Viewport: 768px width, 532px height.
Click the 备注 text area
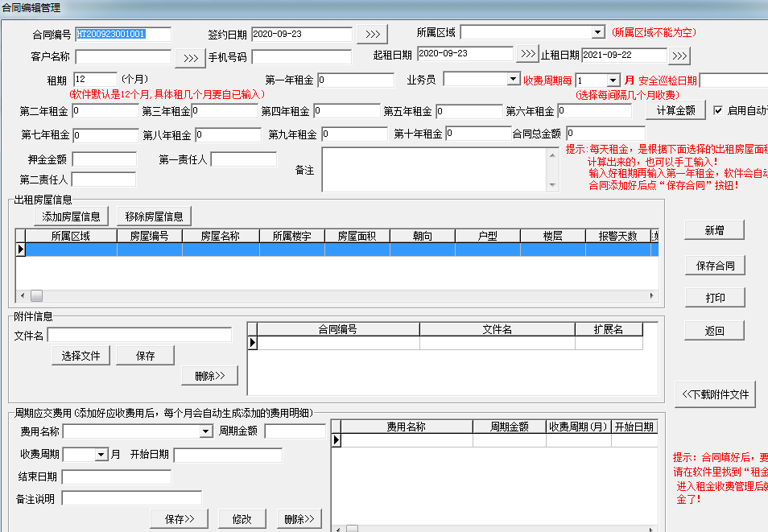point(435,170)
